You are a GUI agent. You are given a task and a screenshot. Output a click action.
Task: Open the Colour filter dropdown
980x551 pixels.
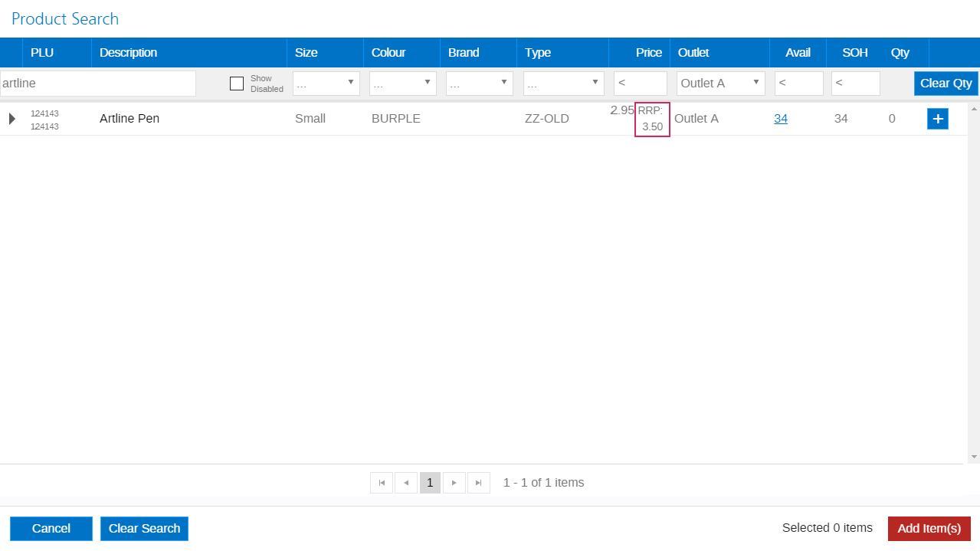click(x=403, y=84)
